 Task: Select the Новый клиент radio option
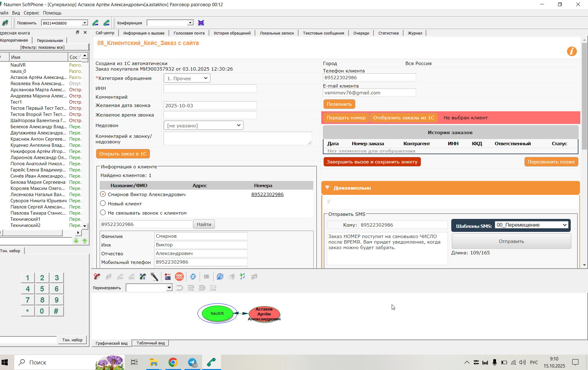(103, 203)
